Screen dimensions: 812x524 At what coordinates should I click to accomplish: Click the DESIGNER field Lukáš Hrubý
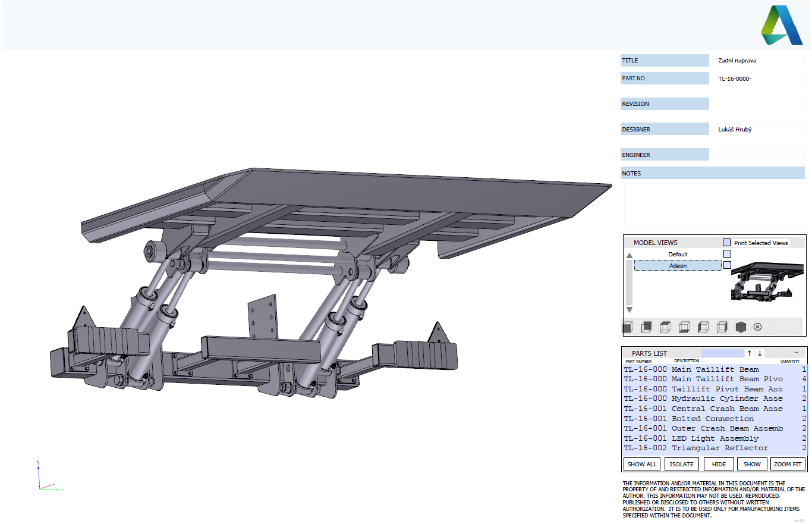[761, 129]
